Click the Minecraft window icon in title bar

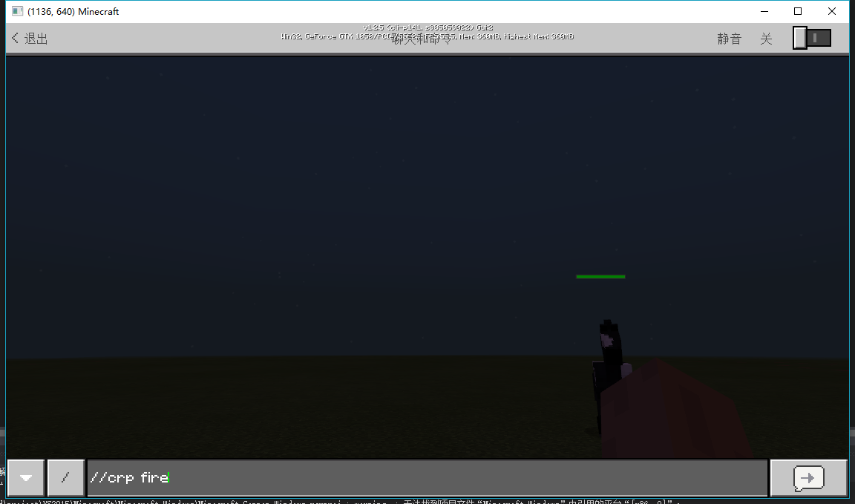pos(17,12)
